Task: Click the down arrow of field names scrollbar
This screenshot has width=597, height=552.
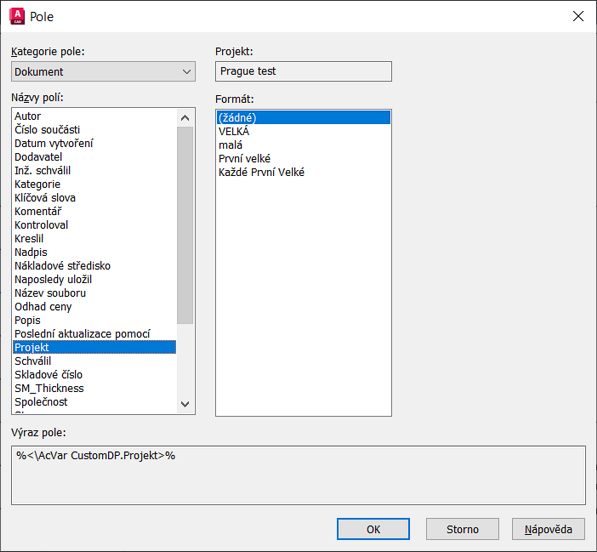Action: tap(185, 404)
